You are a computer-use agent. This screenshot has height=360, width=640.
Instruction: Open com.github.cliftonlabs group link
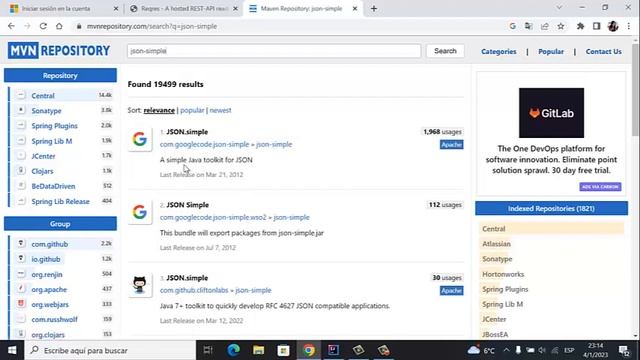click(x=194, y=290)
